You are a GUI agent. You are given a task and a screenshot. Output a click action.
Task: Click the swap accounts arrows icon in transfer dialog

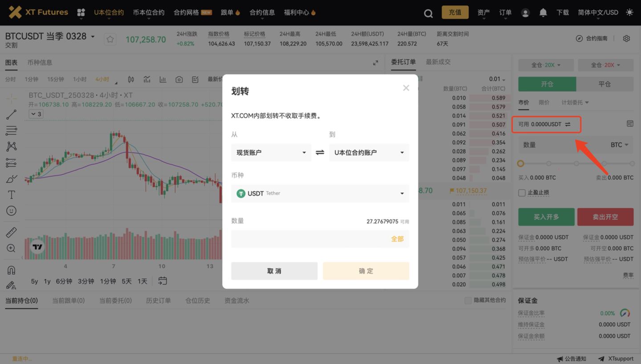(320, 153)
